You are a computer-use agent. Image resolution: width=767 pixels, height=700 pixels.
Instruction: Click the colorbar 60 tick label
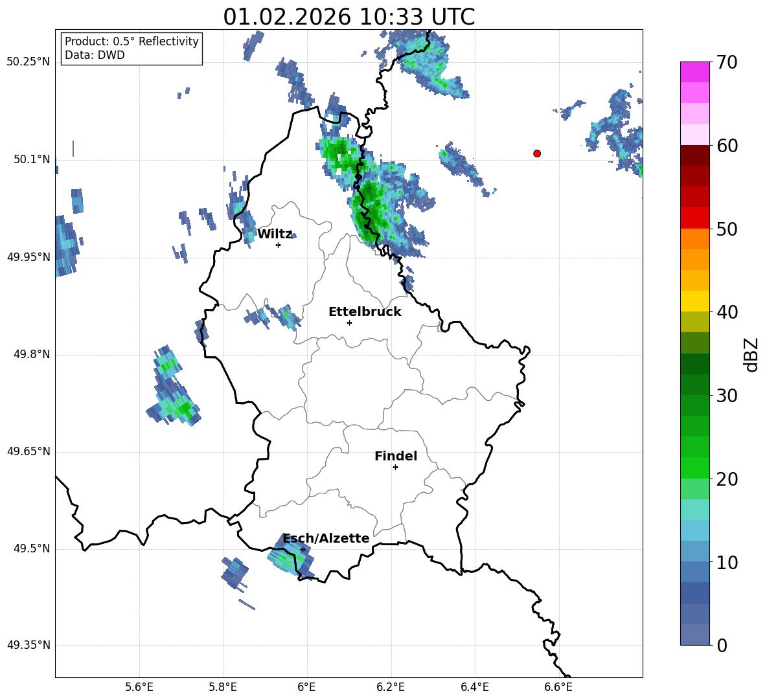(x=727, y=146)
